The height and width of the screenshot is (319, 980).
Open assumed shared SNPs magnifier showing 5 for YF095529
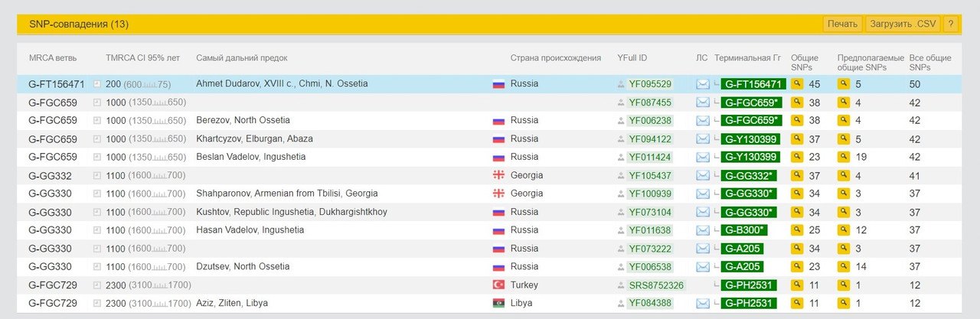(844, 84)
